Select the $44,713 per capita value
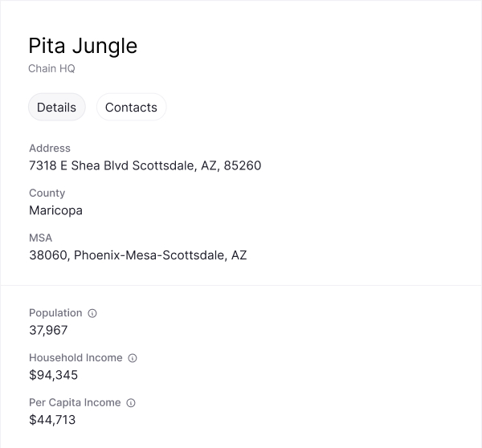This screenshot has height=448, width=482. click(x=52, y=420)
